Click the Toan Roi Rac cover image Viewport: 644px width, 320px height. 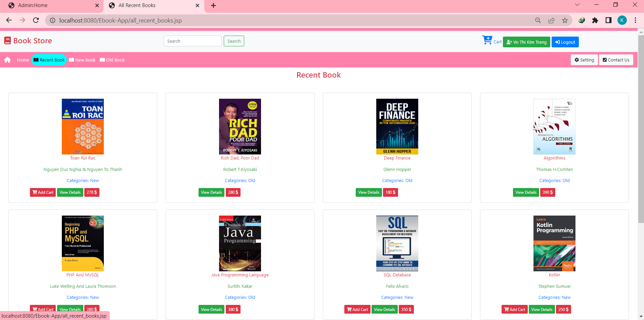pos(83,127)
